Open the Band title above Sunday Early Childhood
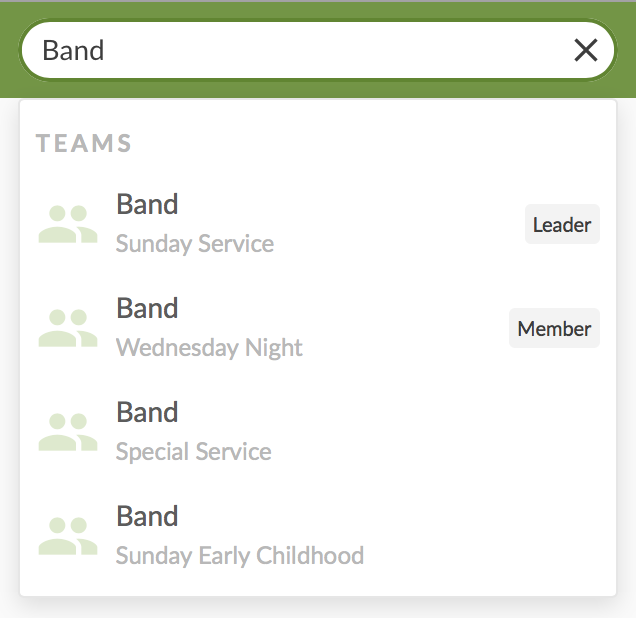This screenshot has height=618, width=636. (147, 516)
